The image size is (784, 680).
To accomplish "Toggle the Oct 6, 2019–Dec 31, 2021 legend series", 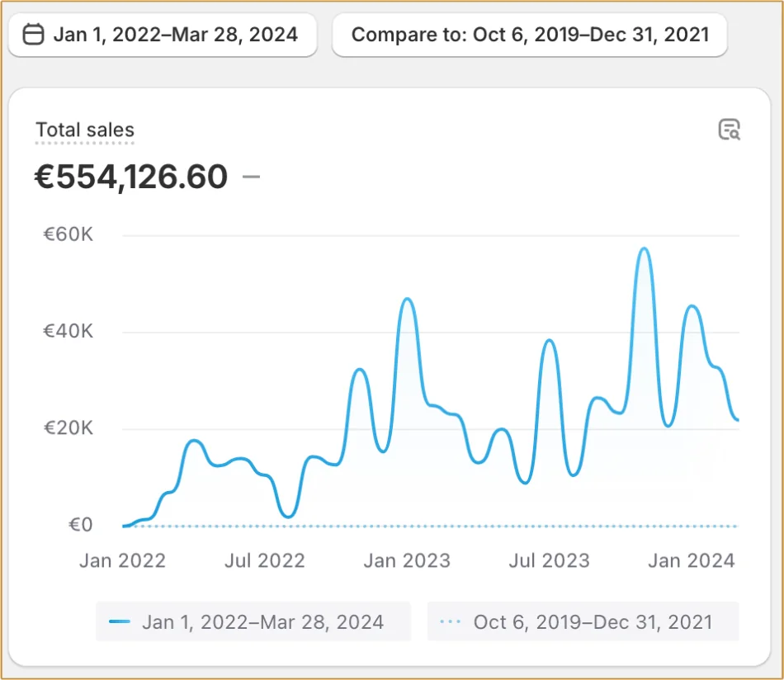I will [x=583, y=621].
